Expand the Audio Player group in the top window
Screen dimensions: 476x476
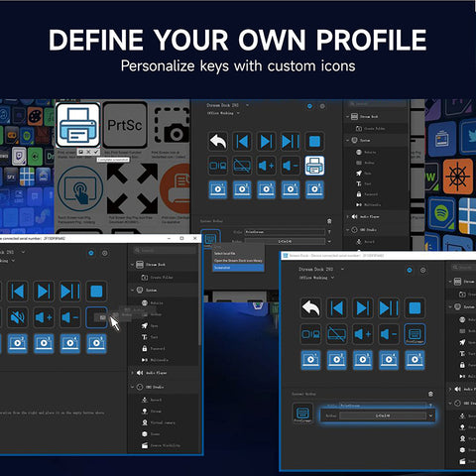pyautogui.click(x=347, y=216)
